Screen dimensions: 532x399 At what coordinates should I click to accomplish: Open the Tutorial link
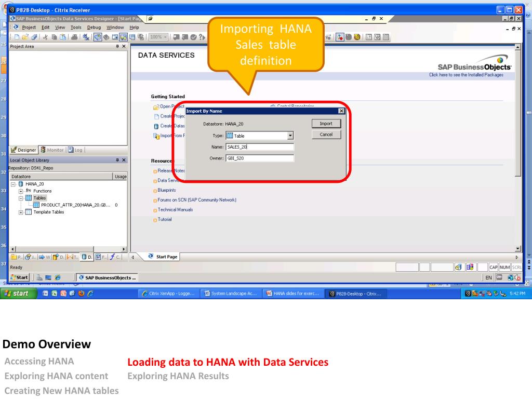(165, 220)
